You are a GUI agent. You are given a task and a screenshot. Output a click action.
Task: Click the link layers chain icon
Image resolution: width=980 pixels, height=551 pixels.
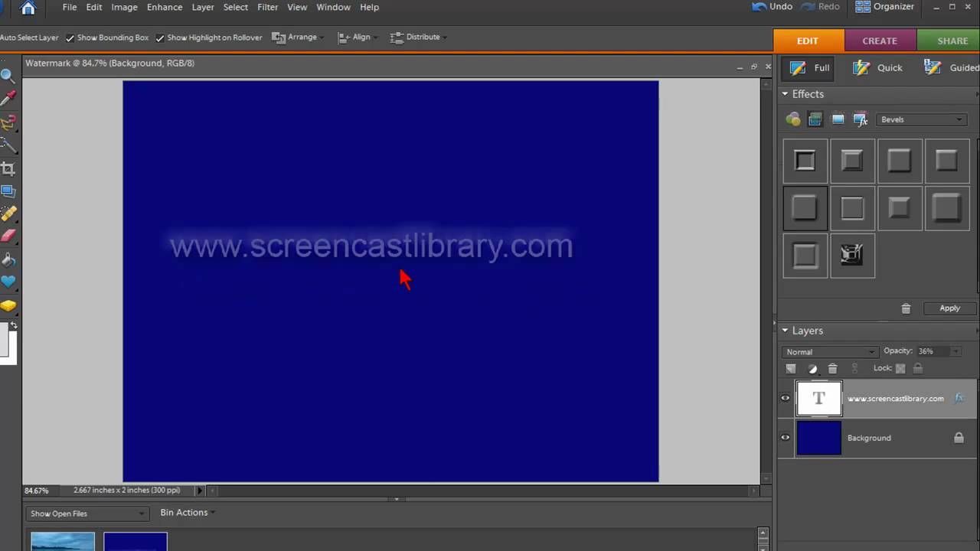coord(854,369)
